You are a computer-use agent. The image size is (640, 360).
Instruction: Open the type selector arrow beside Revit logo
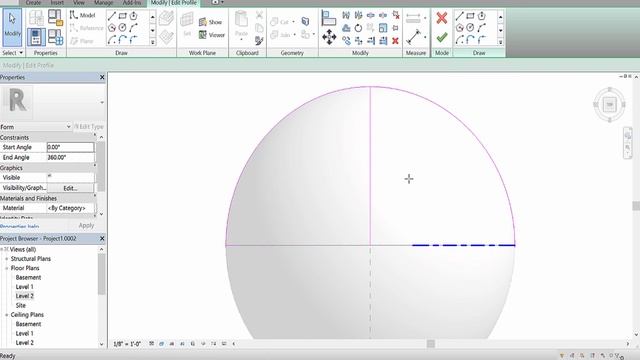click(x=102, y=102)
